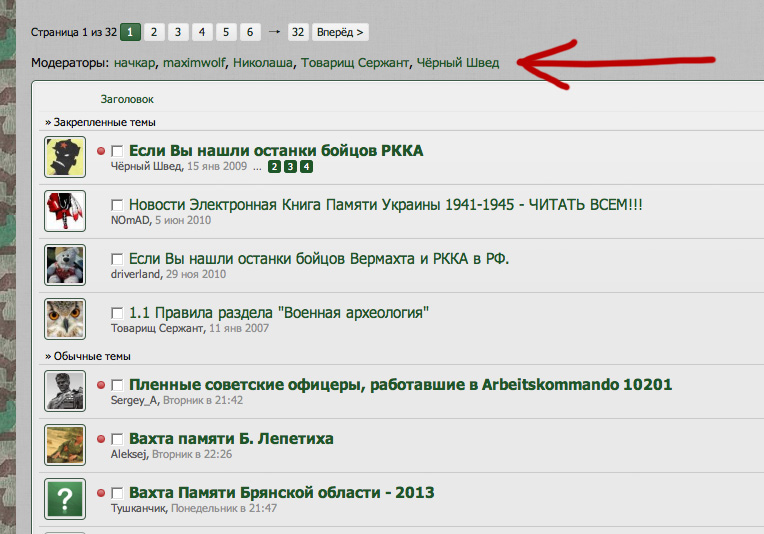Click Sergey_A's soldier avatar
The image size is (764, 534).
coord(65,390)
